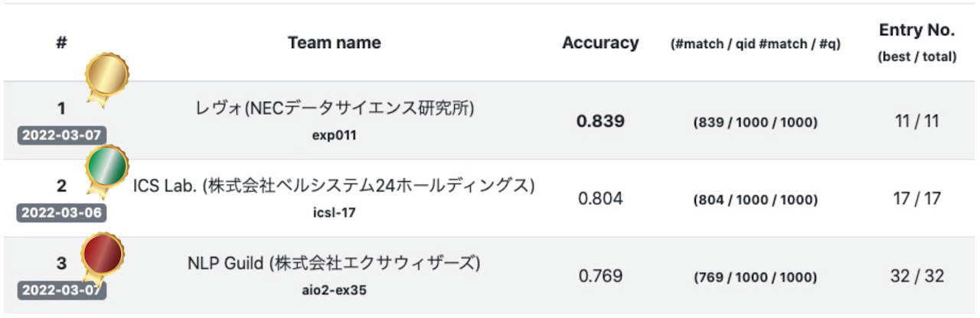Sort by the Accuracy column header
The image size is (980, 318).
pos(600,44)
